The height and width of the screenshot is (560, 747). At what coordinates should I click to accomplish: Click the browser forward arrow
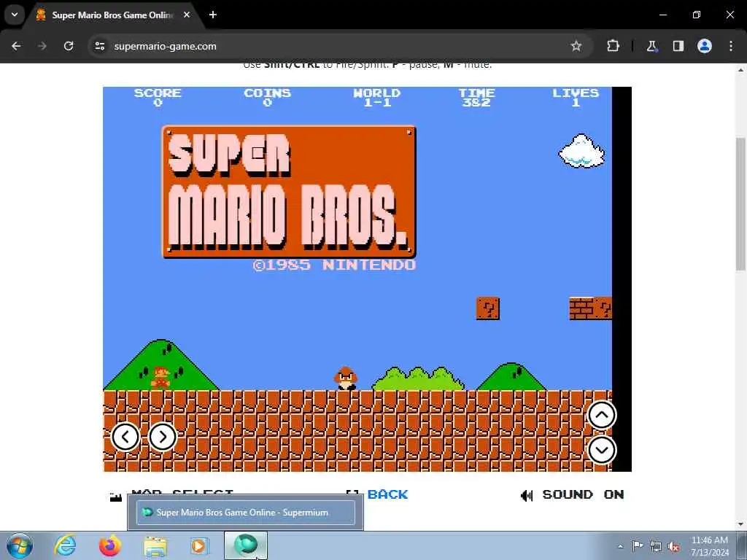pos(42,46)
